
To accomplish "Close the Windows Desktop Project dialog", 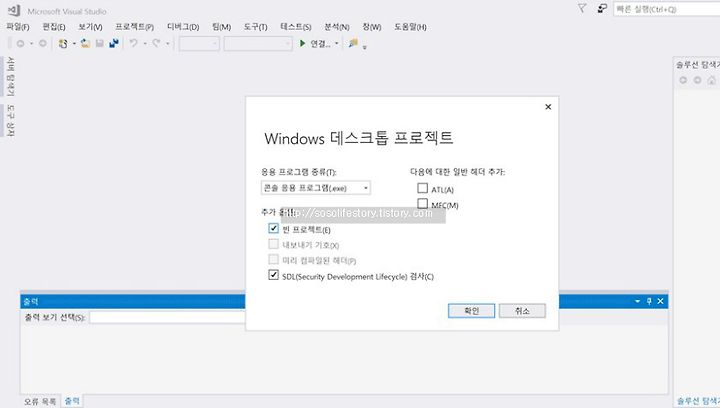I will (x=548, y=107).
